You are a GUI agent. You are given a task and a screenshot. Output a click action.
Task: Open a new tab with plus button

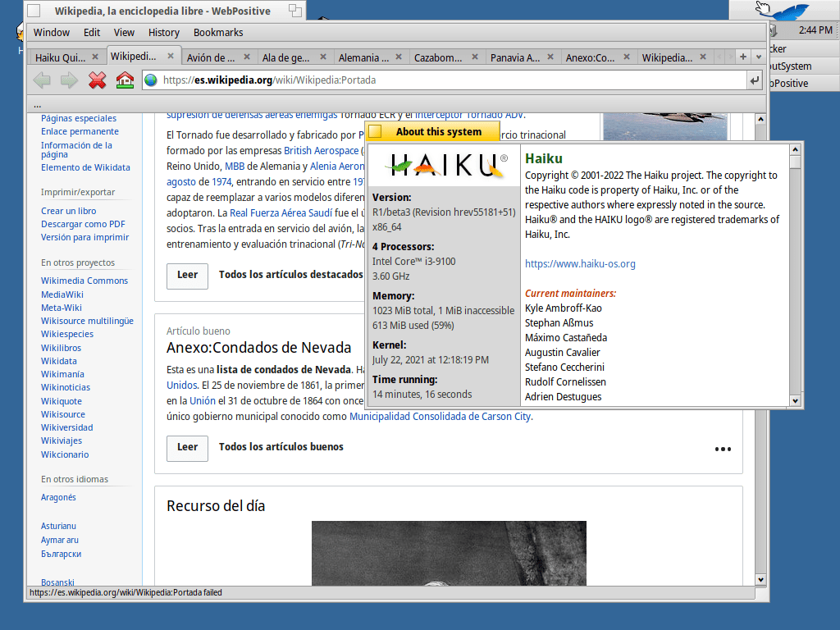(743, 57)
